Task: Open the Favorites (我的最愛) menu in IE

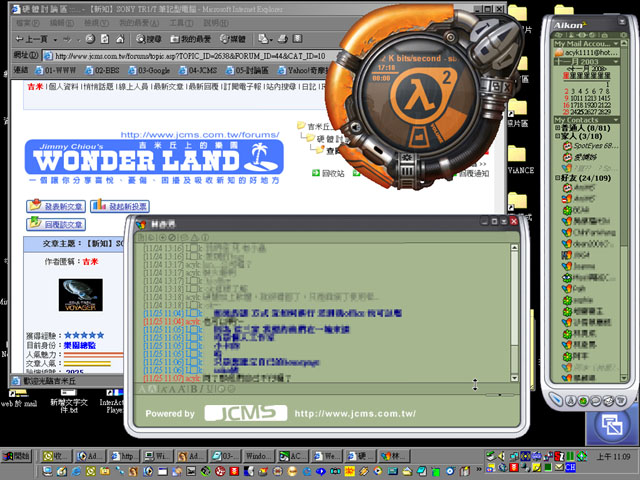Action: pos(139,23)
